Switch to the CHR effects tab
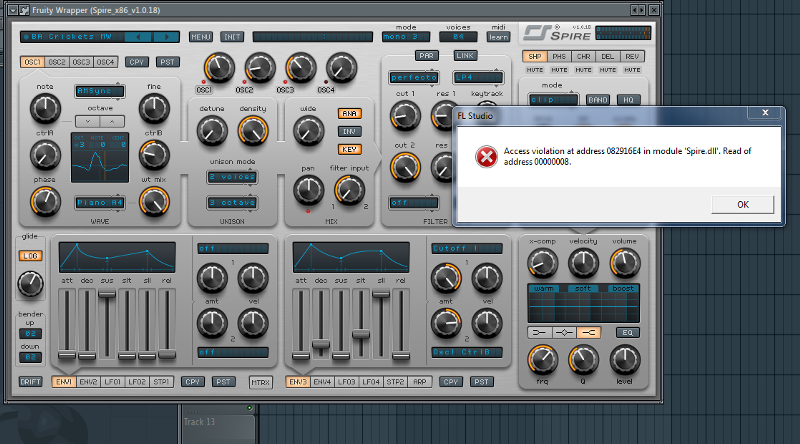The height and width of the screenshot is (444, 800). (x=583, y=56)
